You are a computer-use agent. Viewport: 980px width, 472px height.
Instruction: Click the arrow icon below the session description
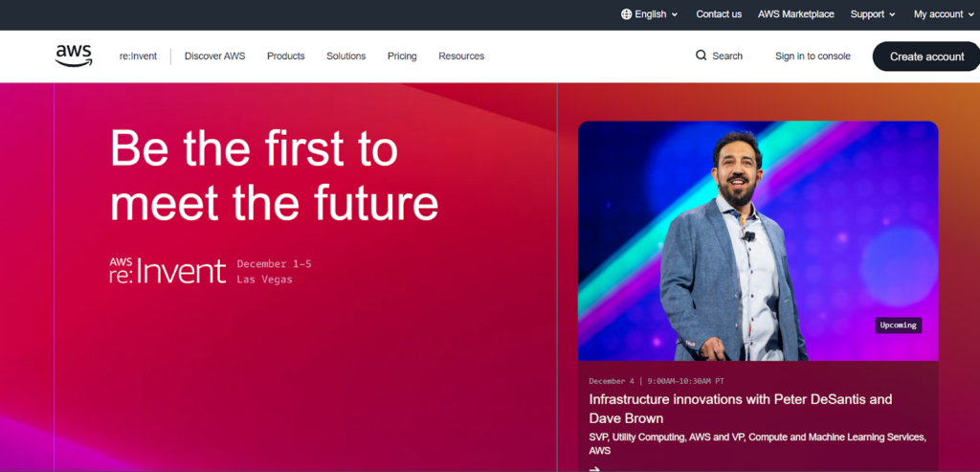pyautogui.click(x=594, y=468)
